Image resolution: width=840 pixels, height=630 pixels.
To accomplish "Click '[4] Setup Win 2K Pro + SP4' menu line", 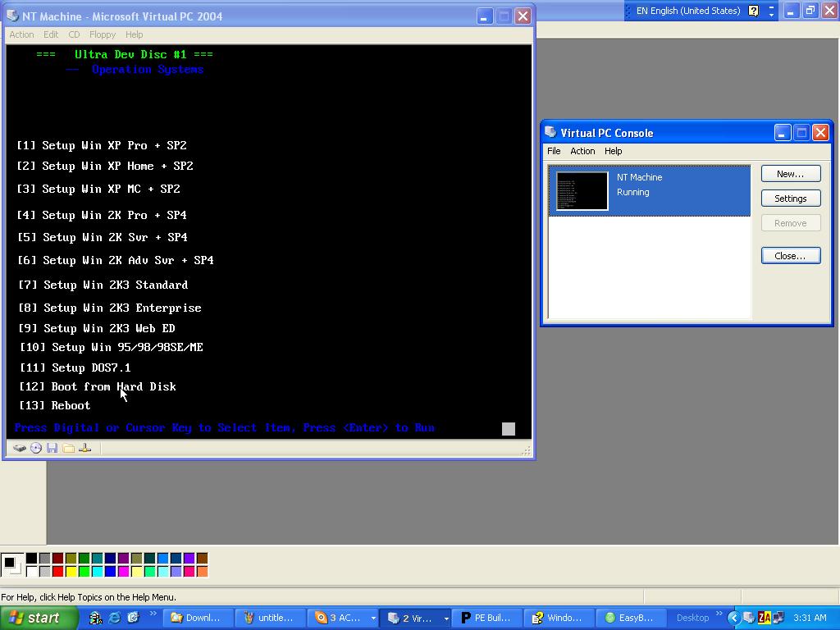I will [x=102, y=215].
